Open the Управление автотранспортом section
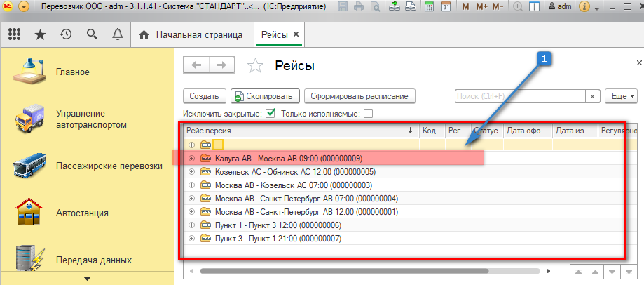Screen dimensions: 644x285 tap(90, 119)
